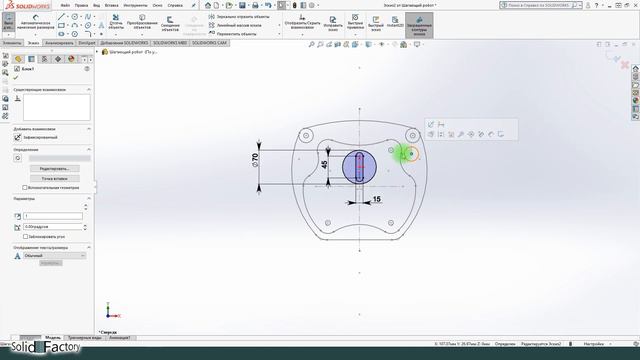Viewport: 640px width, 360px height.
Task: Select the Slot sketch tool
Action: pos(61,34)
